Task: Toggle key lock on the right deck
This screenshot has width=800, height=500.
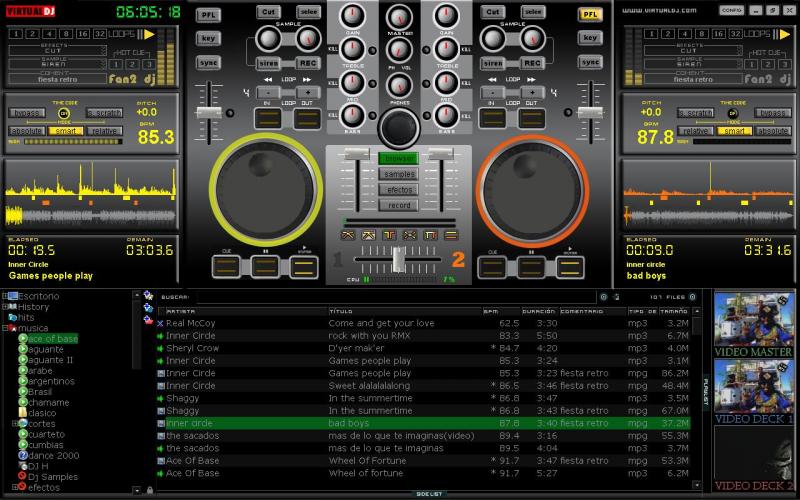Action: (590, 38)
